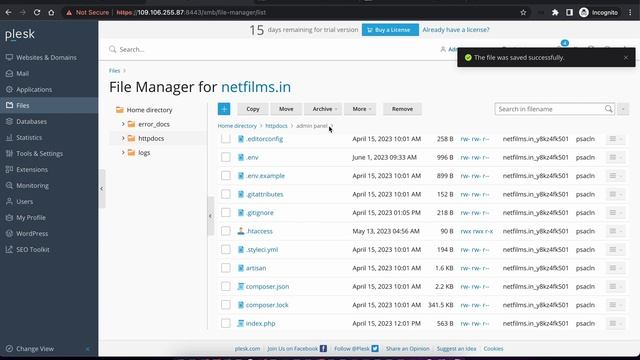640x360 pixels.
Task: Tick the checkbox for .htaccess
Action: coord(226,231)
